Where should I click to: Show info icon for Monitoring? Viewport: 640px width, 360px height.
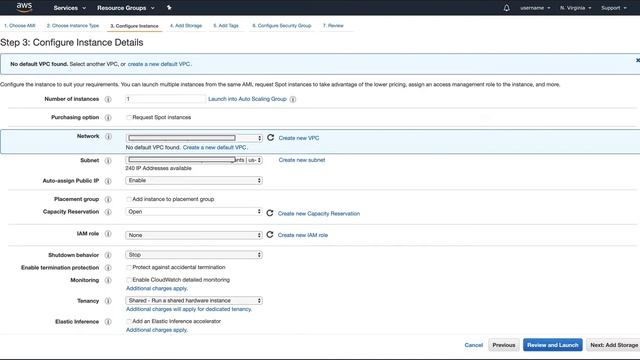108,280
